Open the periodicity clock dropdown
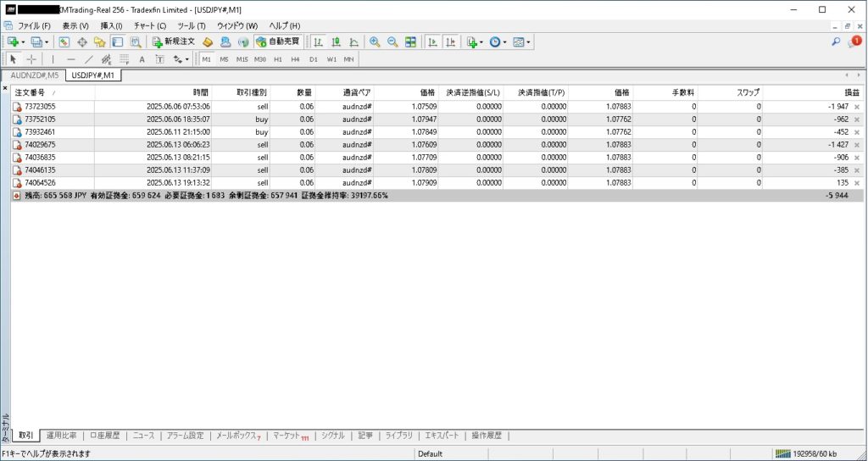This screenshot has width=868, height=461. click(506, 42)
